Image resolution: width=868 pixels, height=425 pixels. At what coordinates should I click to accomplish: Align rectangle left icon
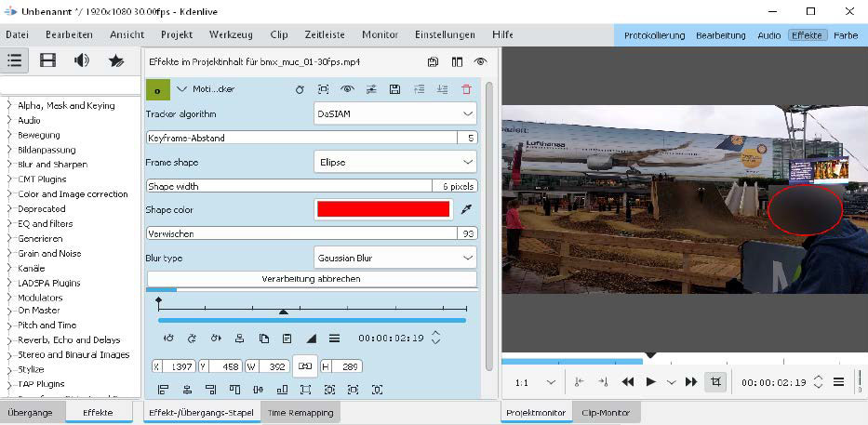[164, 391]
